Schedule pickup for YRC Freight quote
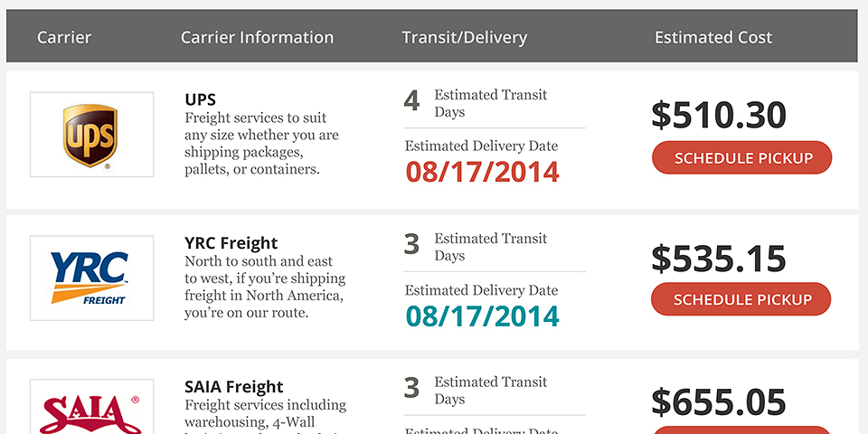This screenshot has width=868, height=434. tap(741, 299)
